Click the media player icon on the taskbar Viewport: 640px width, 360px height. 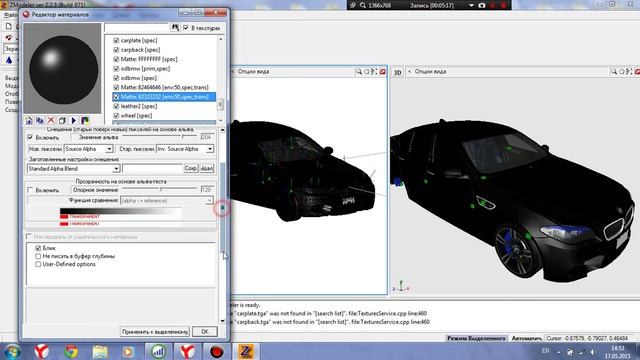128,351
